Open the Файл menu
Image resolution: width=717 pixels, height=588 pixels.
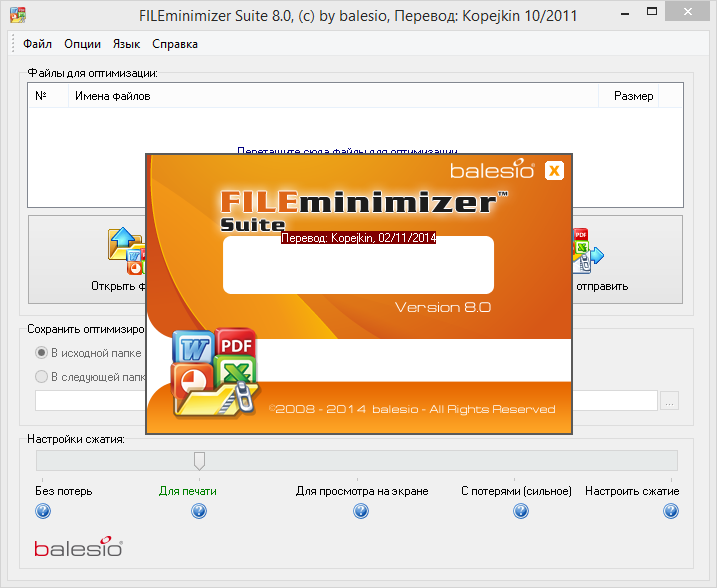[37, 44]
